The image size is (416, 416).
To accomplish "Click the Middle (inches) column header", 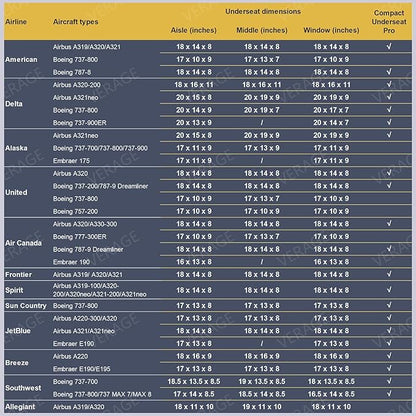I will pos(262,30).
